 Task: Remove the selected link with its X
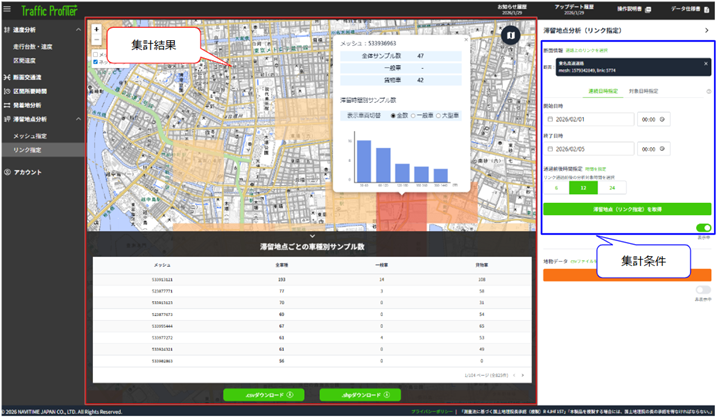pyautogui.click(x=706, y=64)
